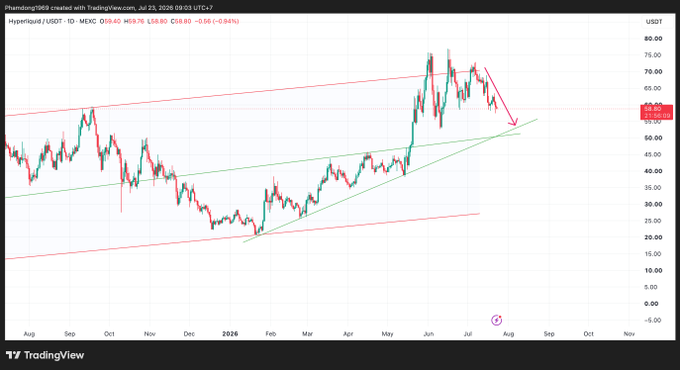The image size is (680, 370).
Task: Click the Dec label on time axis
Action: click(189, 334)
